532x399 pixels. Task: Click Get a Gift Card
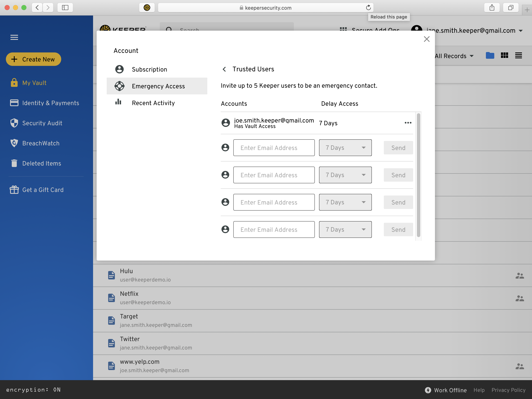[37, 190]
